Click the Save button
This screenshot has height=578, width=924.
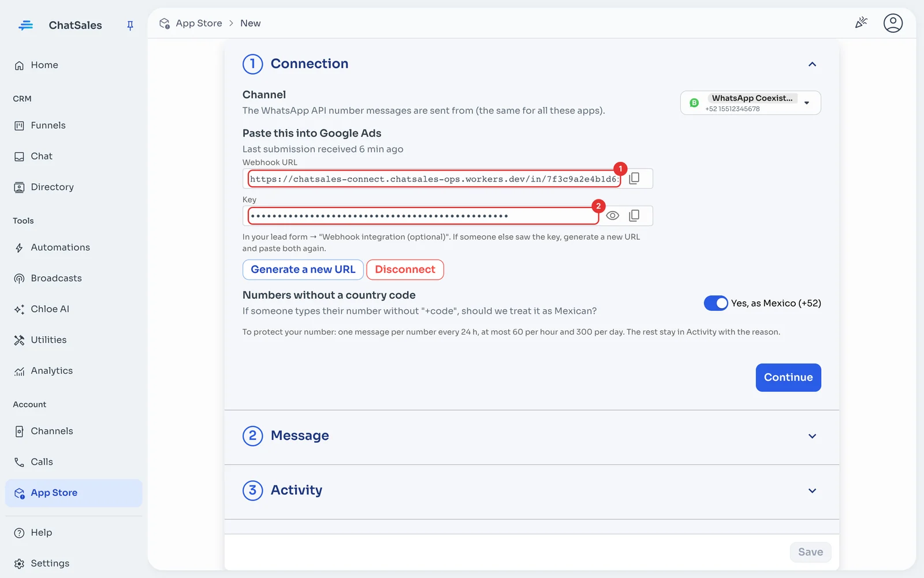[811, 552]
